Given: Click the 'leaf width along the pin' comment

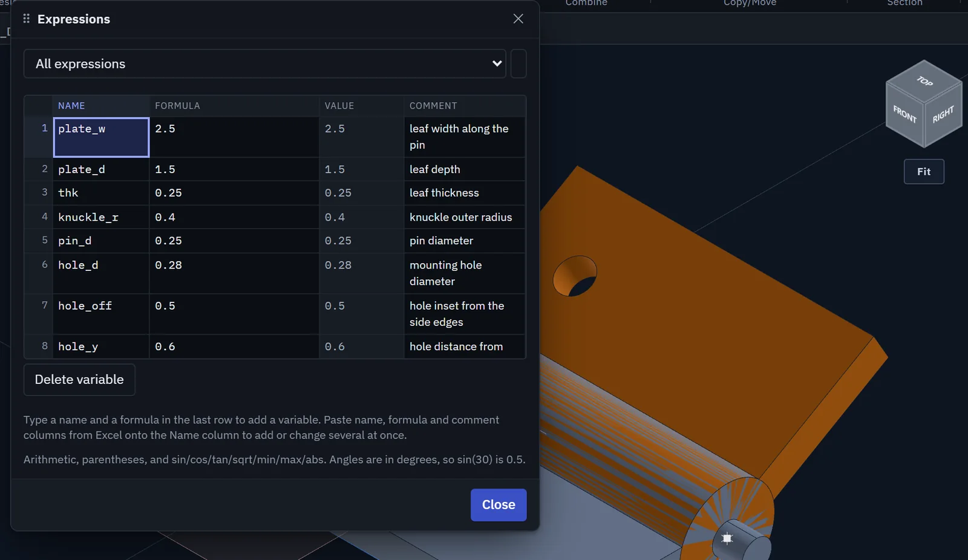Looking at the screenshot, I should [x=465, y=137].
